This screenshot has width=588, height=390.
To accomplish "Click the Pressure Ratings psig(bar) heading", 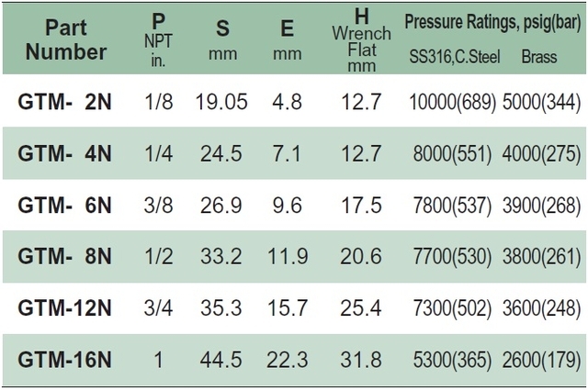I will [492, 22].
